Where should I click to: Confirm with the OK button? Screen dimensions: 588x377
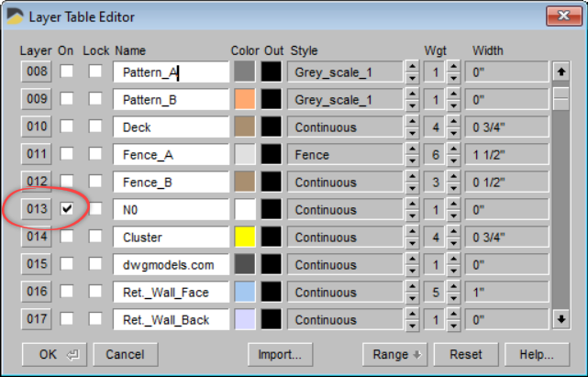coord(54,354)
